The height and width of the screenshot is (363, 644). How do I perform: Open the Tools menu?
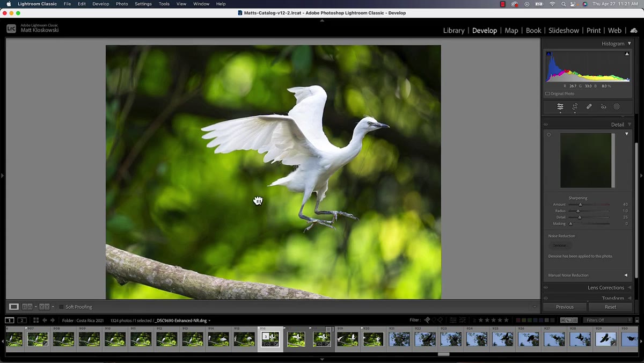[x=164, y=4]
